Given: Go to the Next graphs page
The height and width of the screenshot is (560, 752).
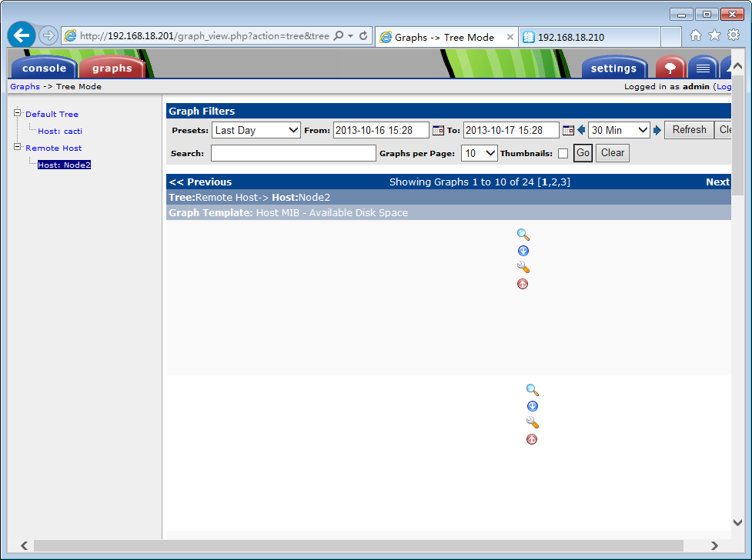Looking at the screenshot, I should pyautogui.click(x=717, y=182).
